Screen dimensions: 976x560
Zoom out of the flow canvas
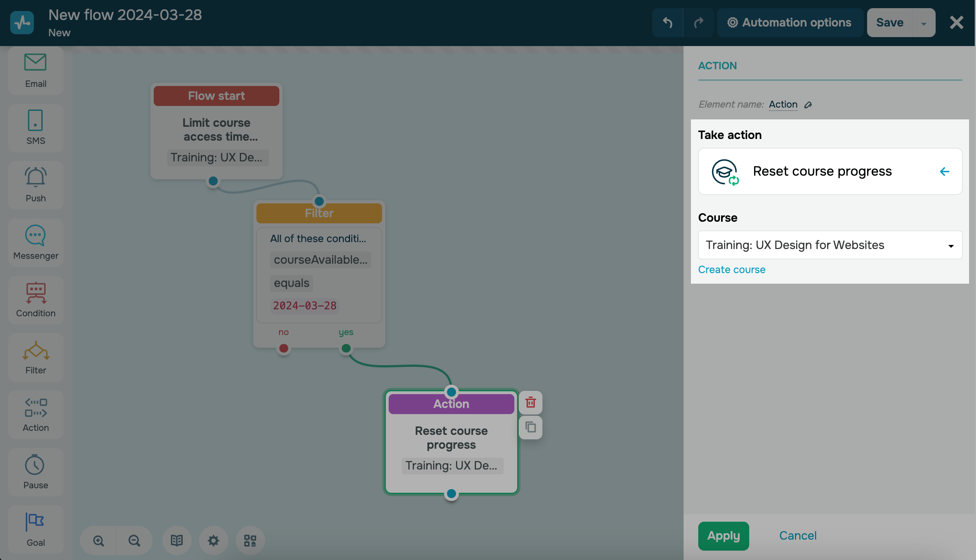click(134, 540)
